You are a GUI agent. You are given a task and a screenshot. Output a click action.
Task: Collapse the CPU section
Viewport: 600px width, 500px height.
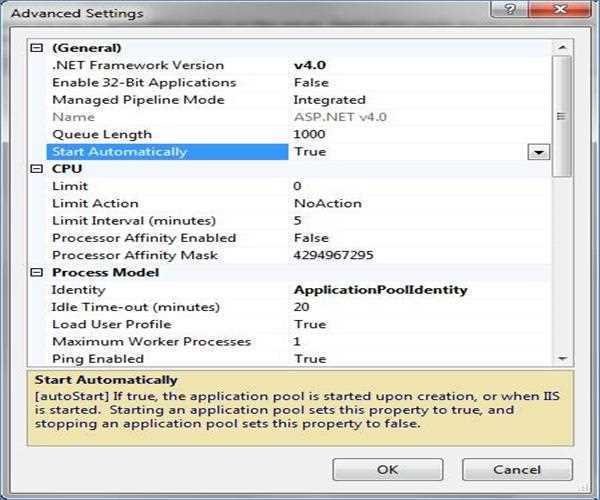coord(38,169)
